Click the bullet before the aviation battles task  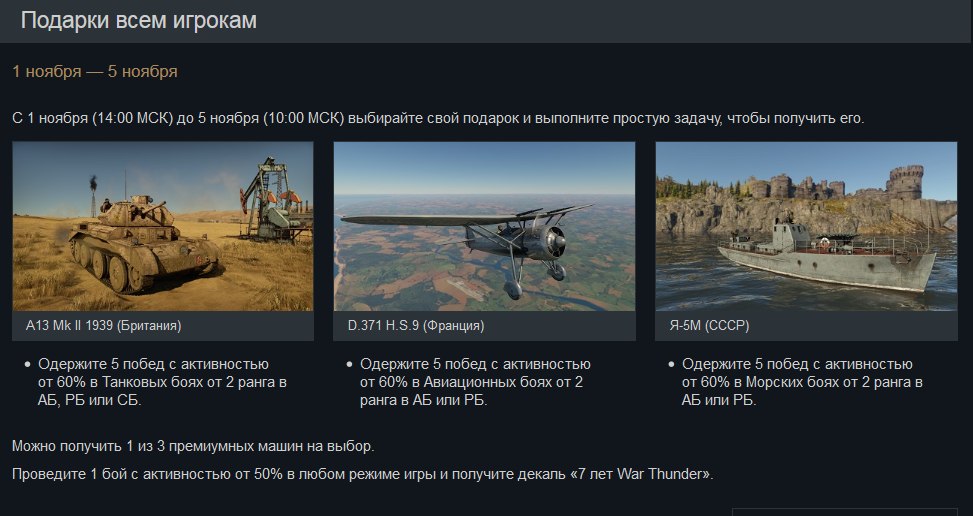pos(349,365)
